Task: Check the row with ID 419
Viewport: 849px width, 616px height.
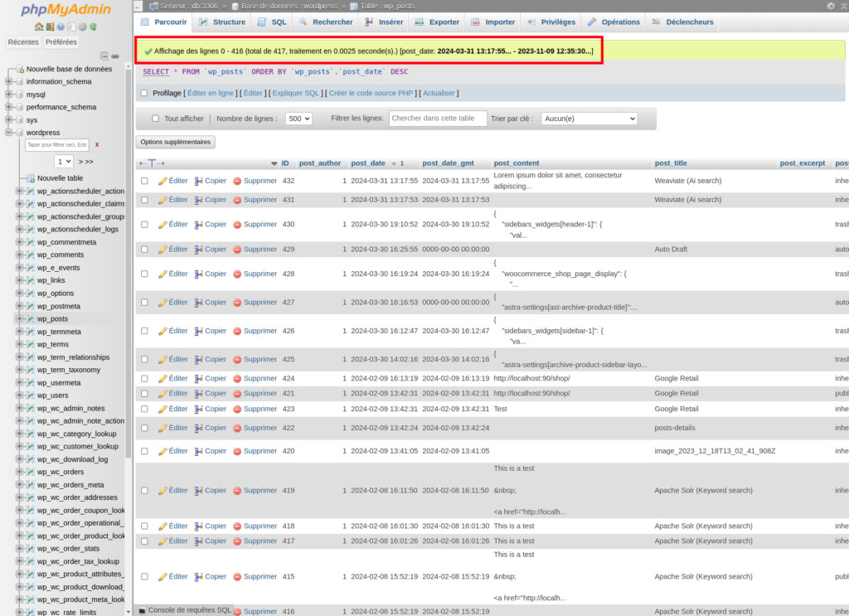Action: point(144,491)
